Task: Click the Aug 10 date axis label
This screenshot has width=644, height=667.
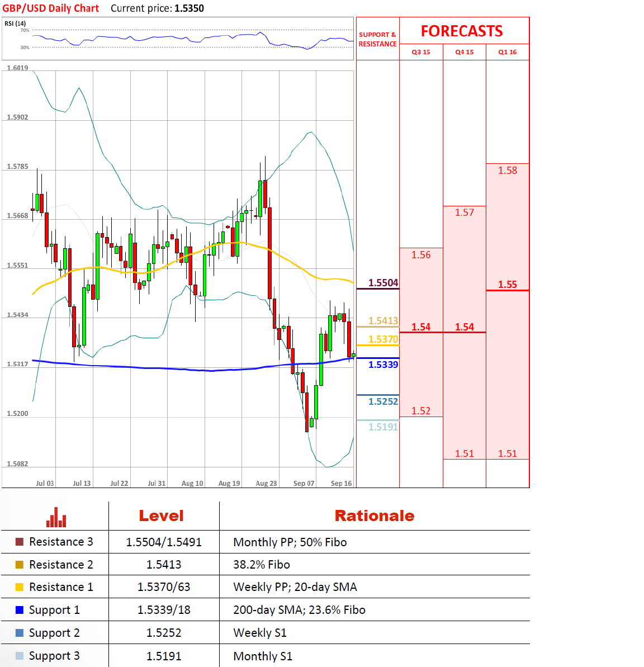Action: 192,483
